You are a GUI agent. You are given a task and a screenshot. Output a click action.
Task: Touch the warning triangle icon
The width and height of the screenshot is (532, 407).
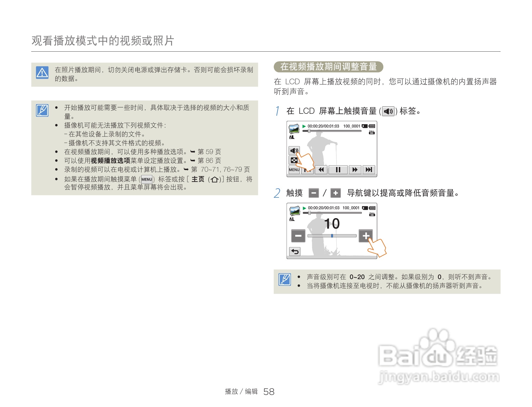pos(42,73)
